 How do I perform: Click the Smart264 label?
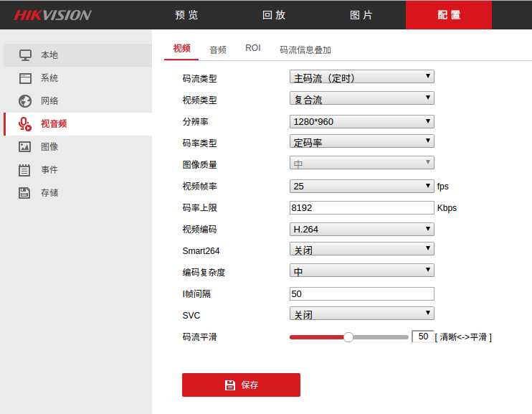tap(201, 251)
